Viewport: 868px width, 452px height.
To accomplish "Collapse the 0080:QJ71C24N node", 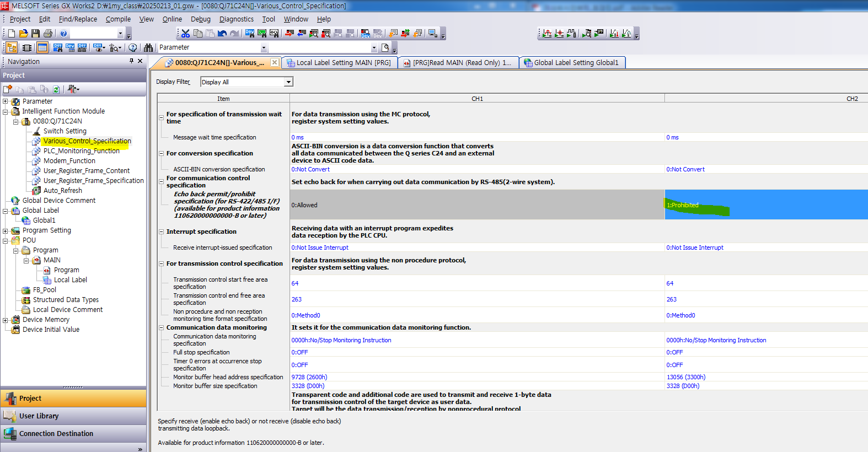I will tap(16, 121).
